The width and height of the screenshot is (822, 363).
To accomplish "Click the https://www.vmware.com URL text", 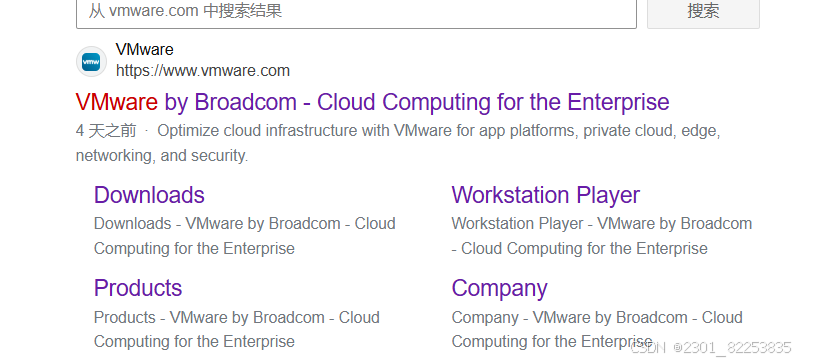I will [x=202, y=70].
